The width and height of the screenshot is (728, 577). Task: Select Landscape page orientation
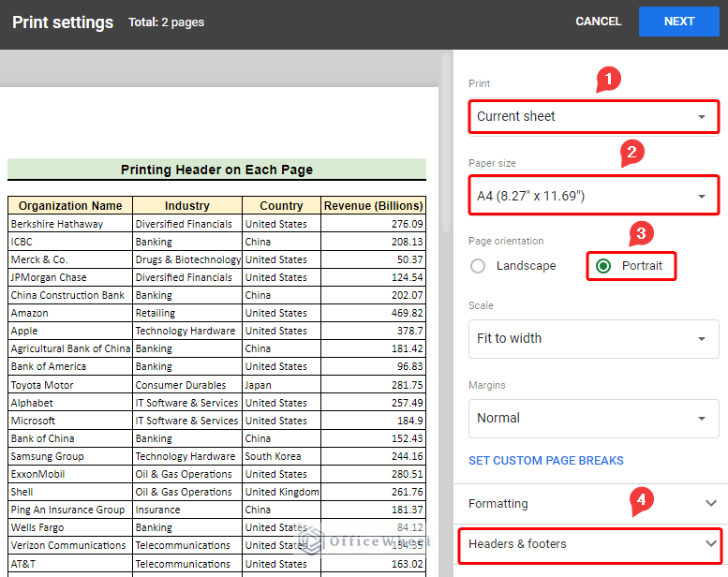tap(513, 266)
